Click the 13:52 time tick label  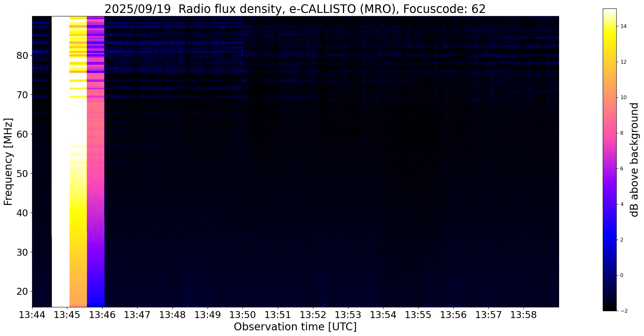coord(313,315)
